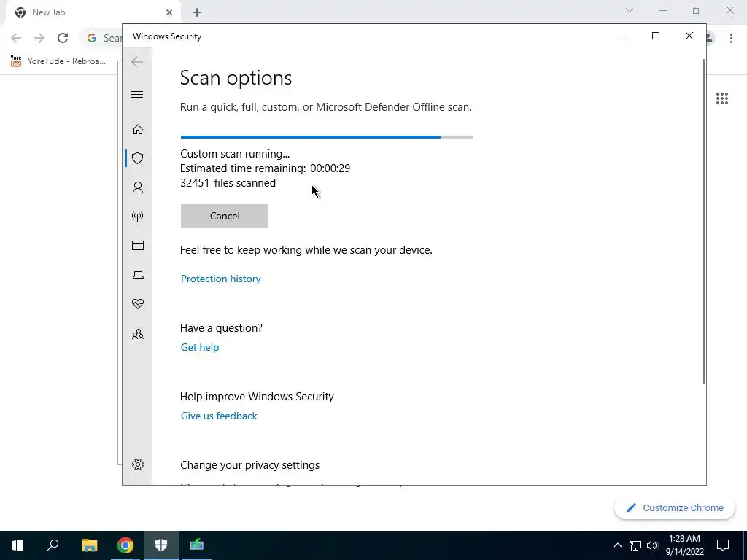The height and width of the screenshot is (560, 747).
Task: Reload the page in Chrome
Action: [x=63, y=38]
